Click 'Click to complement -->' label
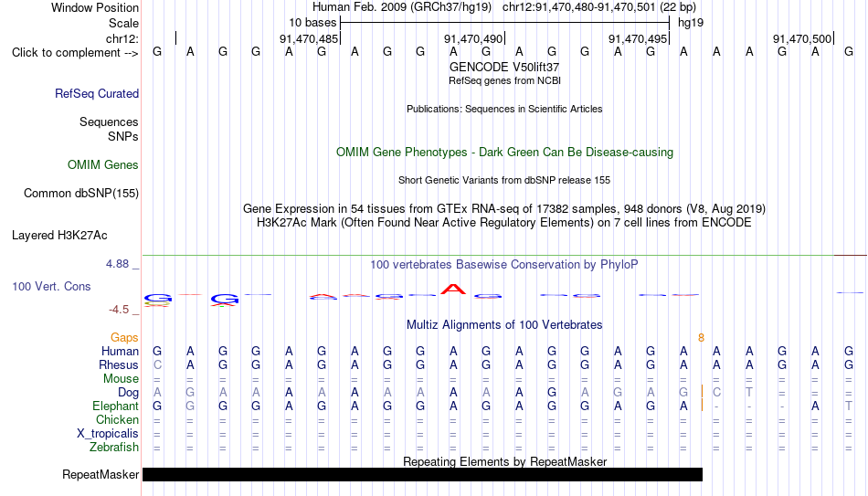 75,53
